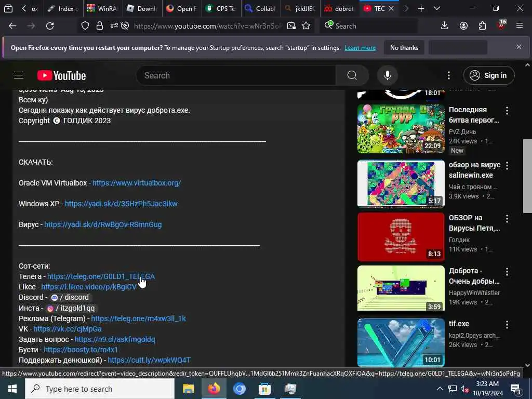Screen dimensions: 532x399
Task: Reload the page with the refresh icon
Action: pos(50,26)
